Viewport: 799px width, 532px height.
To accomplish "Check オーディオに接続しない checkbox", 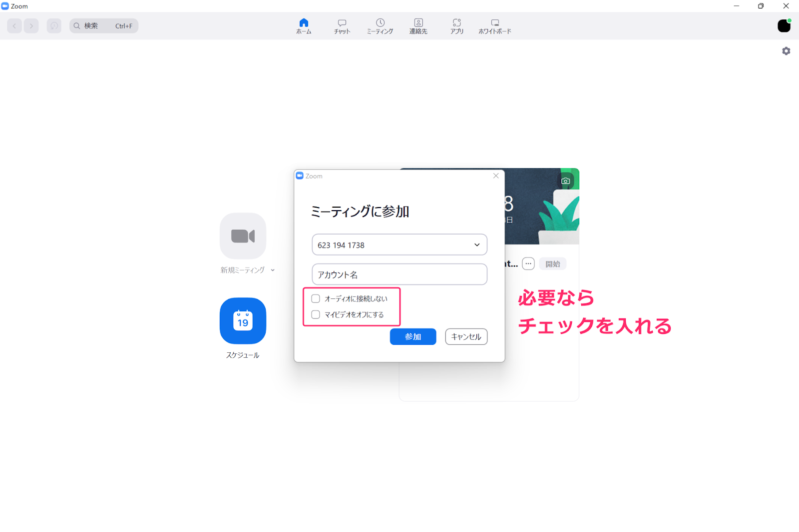I will coord(316,299).
